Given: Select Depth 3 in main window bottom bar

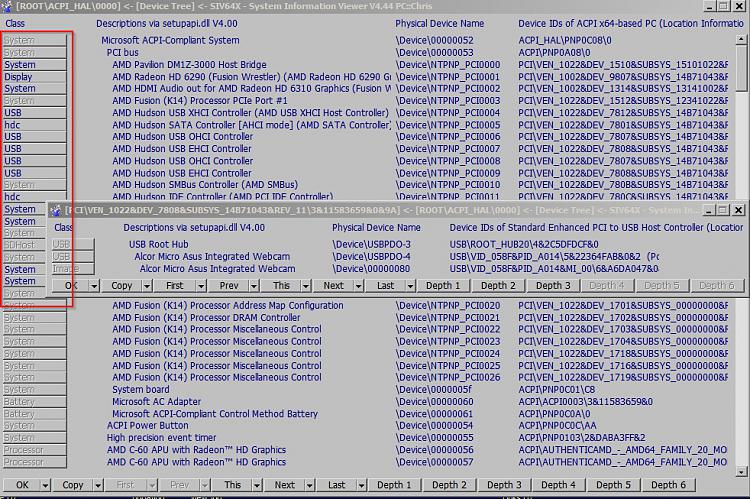Looking at the screenshot, I should click(504, 485).
